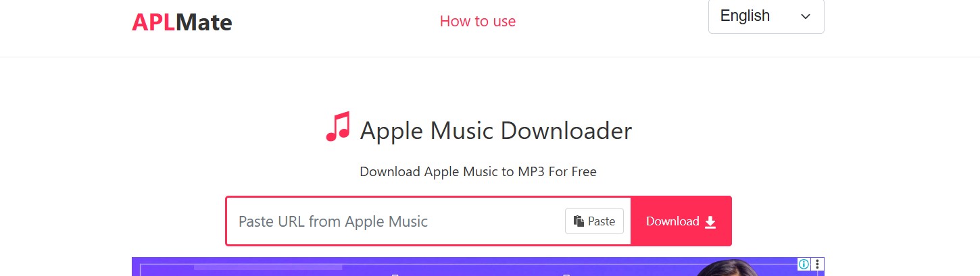The image size is (980, 276).
Task: Click the Download button
Action: tap(681, 221)
